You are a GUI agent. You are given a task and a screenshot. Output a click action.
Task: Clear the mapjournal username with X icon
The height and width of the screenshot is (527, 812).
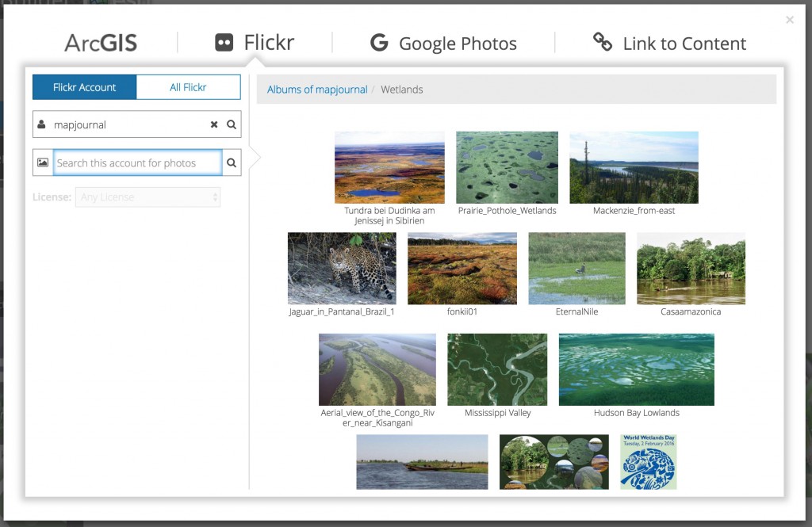pyautogui.click(x=214, y=124)
